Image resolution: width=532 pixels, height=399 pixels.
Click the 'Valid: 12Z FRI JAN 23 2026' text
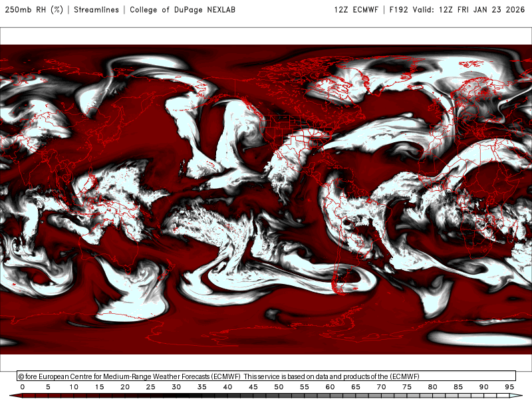(469, 9)
